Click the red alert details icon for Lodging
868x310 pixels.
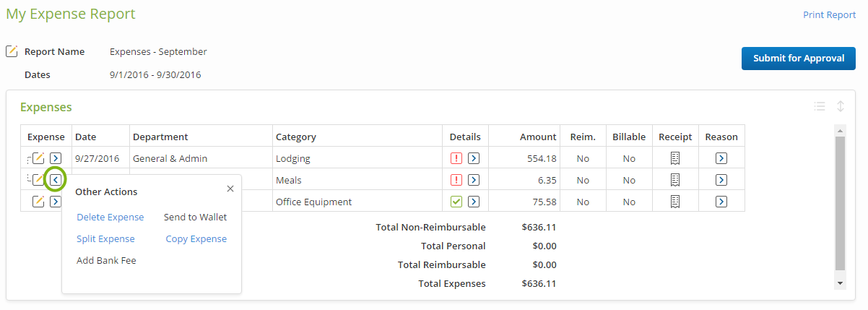coord(456,158)
